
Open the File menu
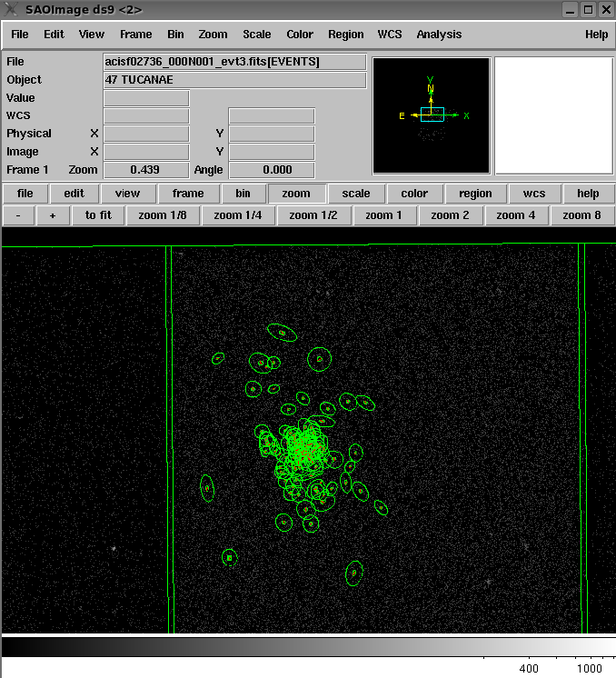(19, 35)
